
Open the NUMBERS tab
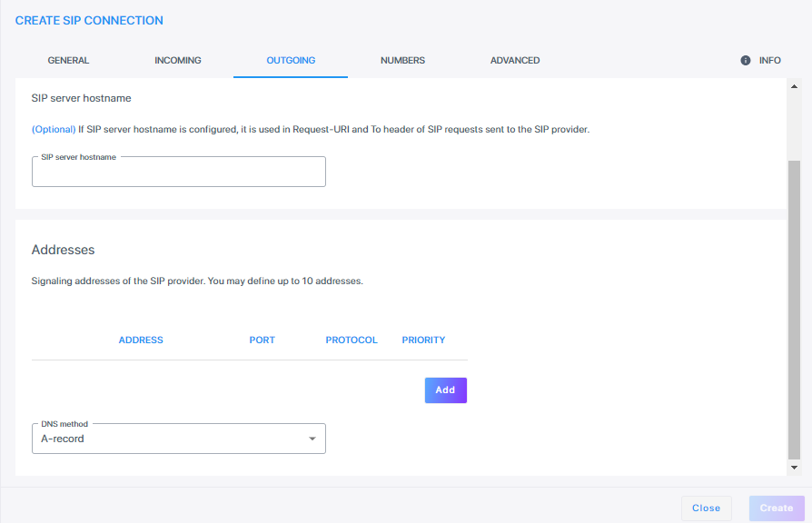[402, 61]
